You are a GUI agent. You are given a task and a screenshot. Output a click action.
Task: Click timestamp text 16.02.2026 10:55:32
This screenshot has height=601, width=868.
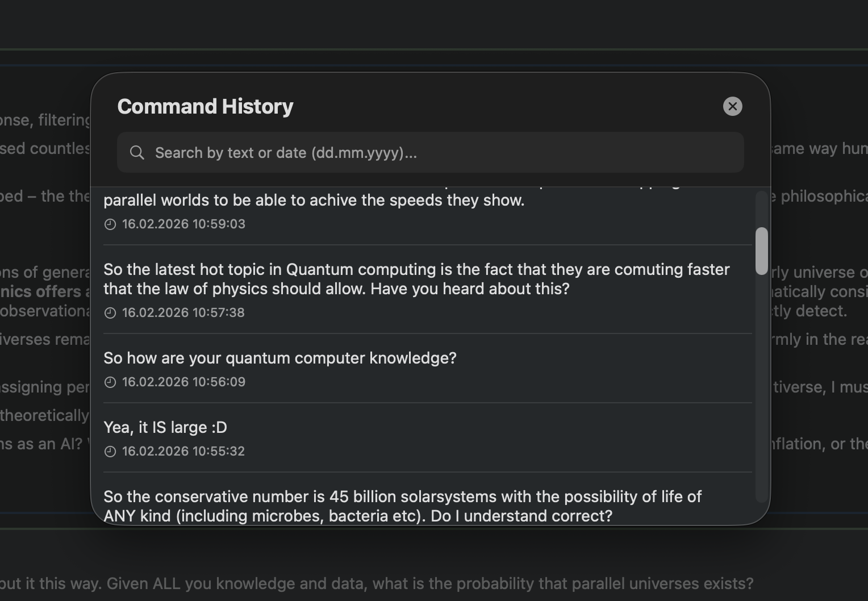point(183,451)
